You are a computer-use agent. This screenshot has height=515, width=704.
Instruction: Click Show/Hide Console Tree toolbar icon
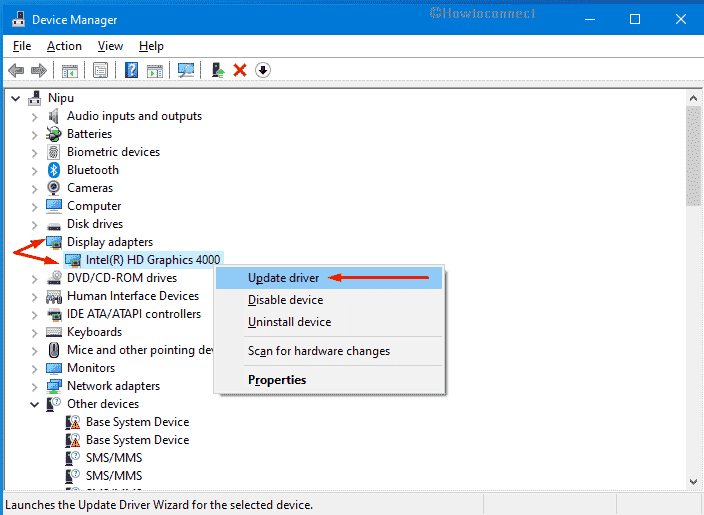(x=70, y=70)
